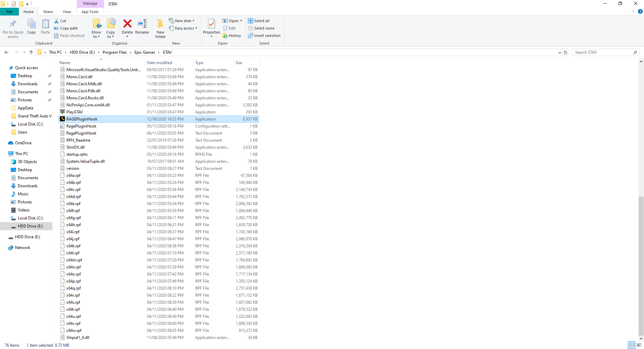Refresh the GTAV folder view
Screen dimensions: 644x349
(x=566, y=52)
